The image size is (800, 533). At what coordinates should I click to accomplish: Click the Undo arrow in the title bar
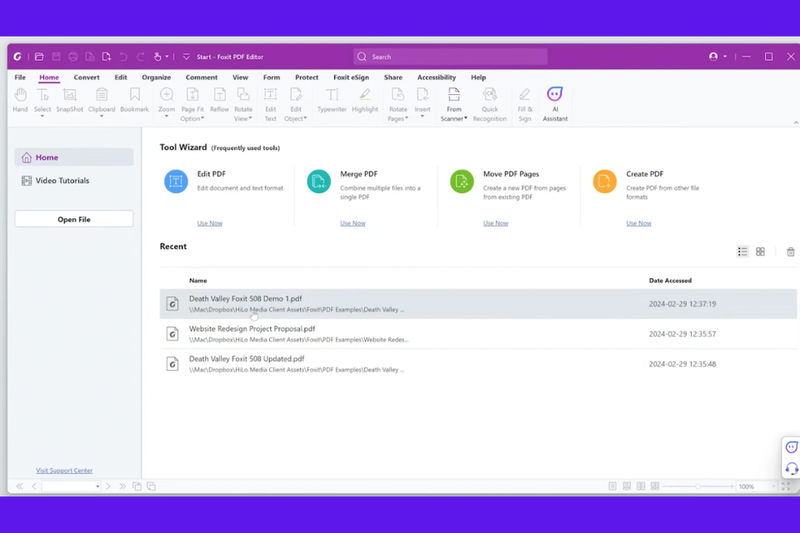point(123,57)
